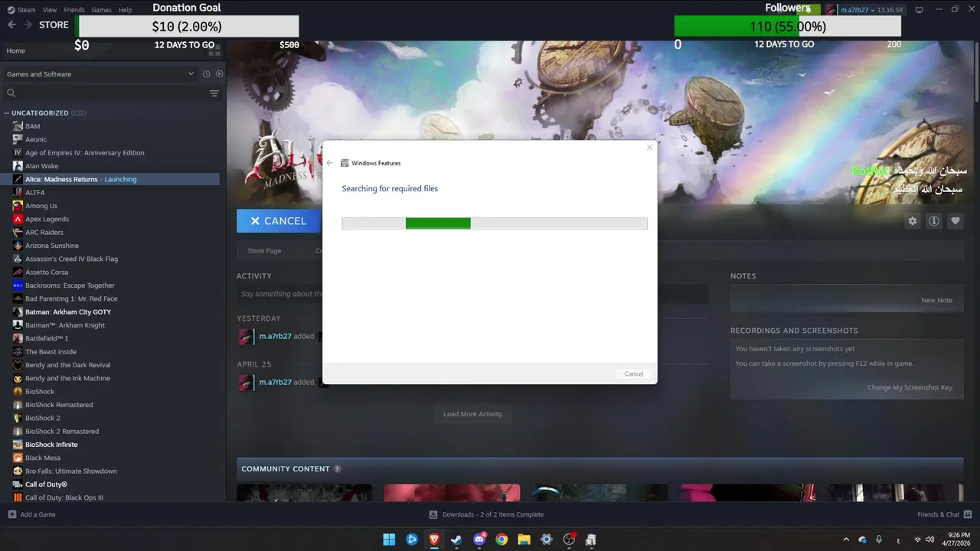This screenshot has width=980, height=551.
Task: Open Downloads status at bottom
Action: (486, 514)
